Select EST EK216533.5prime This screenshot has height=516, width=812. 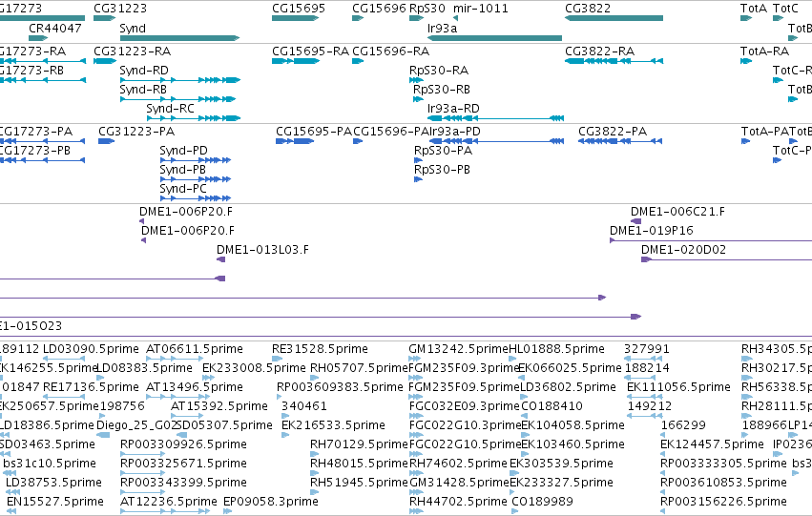[285, 435]
